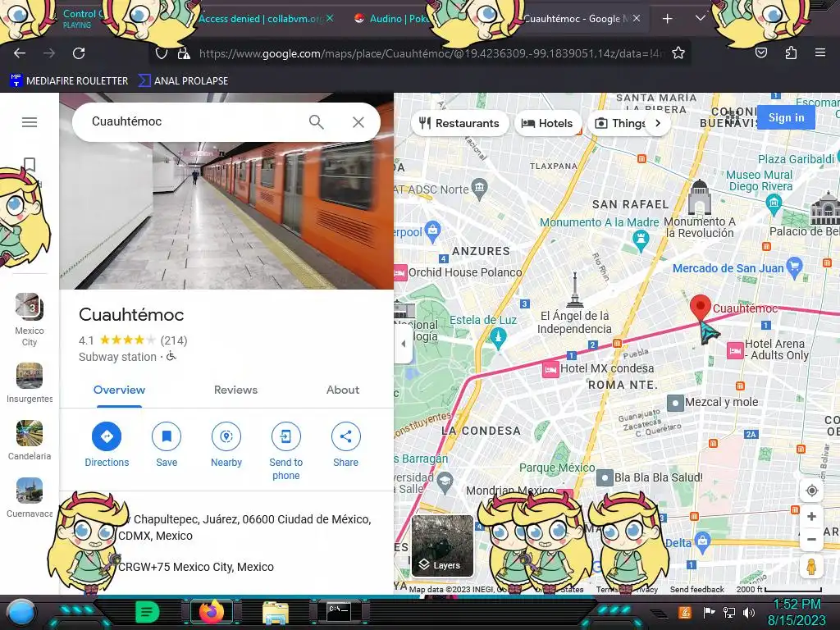Filter map by Restaurants chip
Screen dimensions: 840x630
pos(459,123)
